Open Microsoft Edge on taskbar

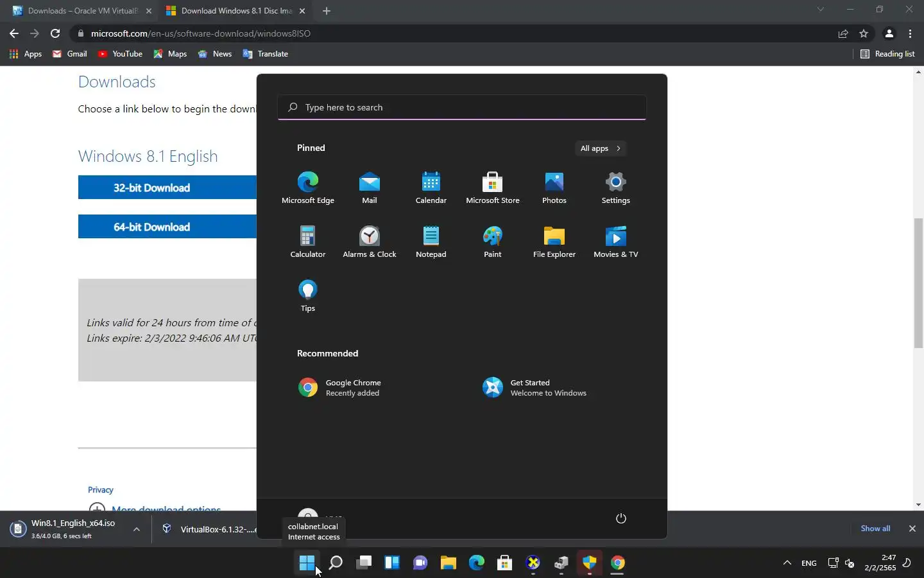477,563
